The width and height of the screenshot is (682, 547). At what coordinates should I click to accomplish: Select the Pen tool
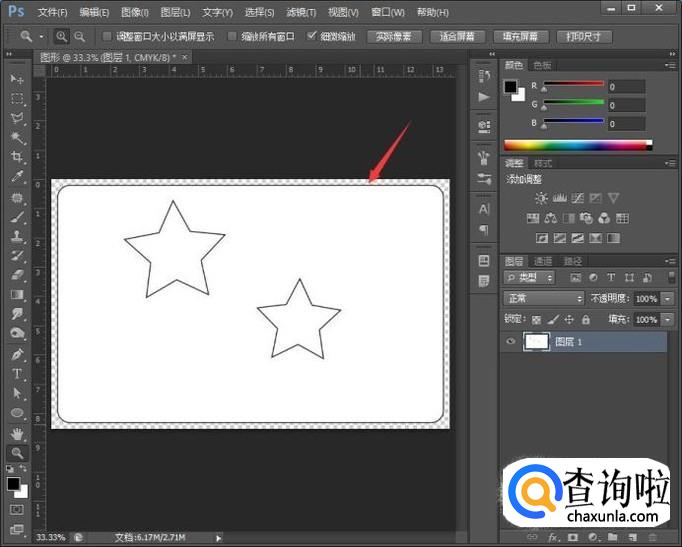(17, 354)
